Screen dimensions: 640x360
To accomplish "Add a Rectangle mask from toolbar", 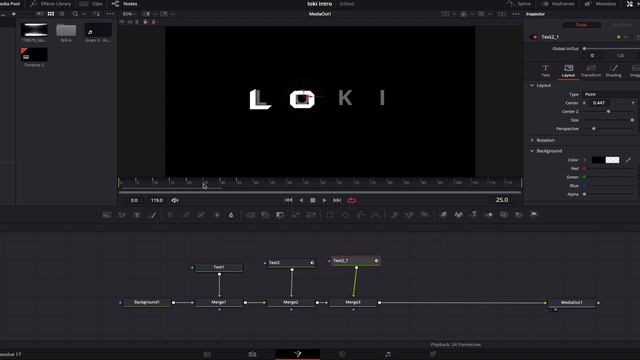I will [x=330, y=215].
